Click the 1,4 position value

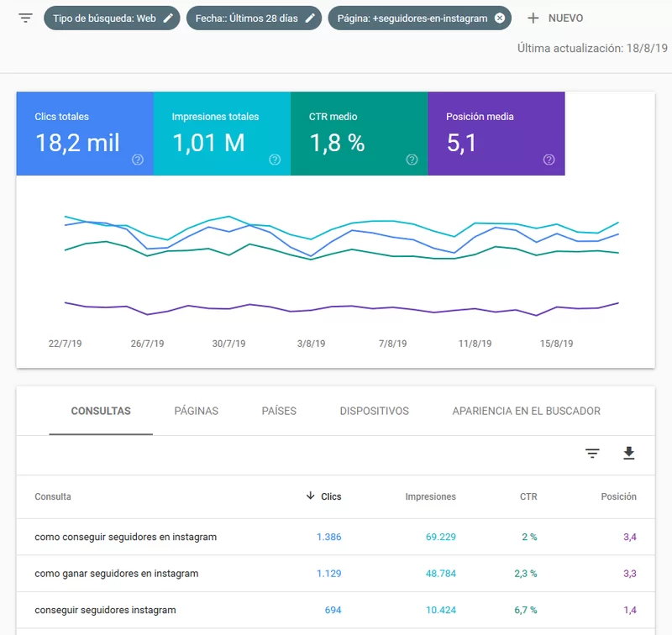[x=630, y=610]
